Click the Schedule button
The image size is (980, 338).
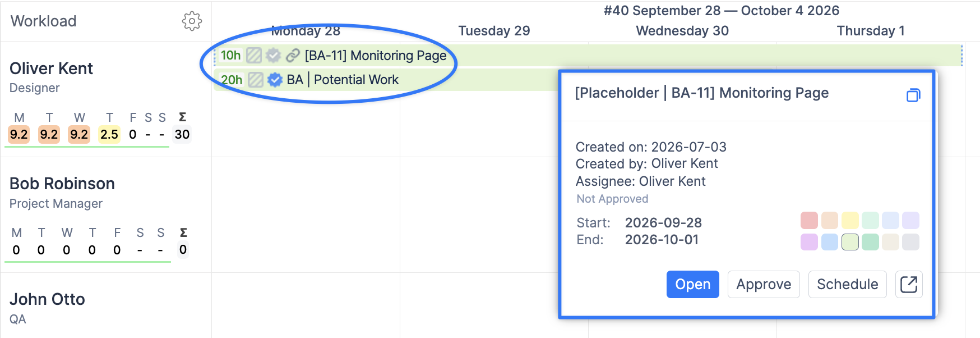[847, 284]
